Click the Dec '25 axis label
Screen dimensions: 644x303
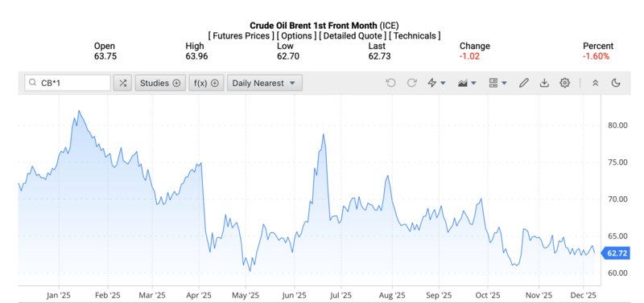pos(584,295)
